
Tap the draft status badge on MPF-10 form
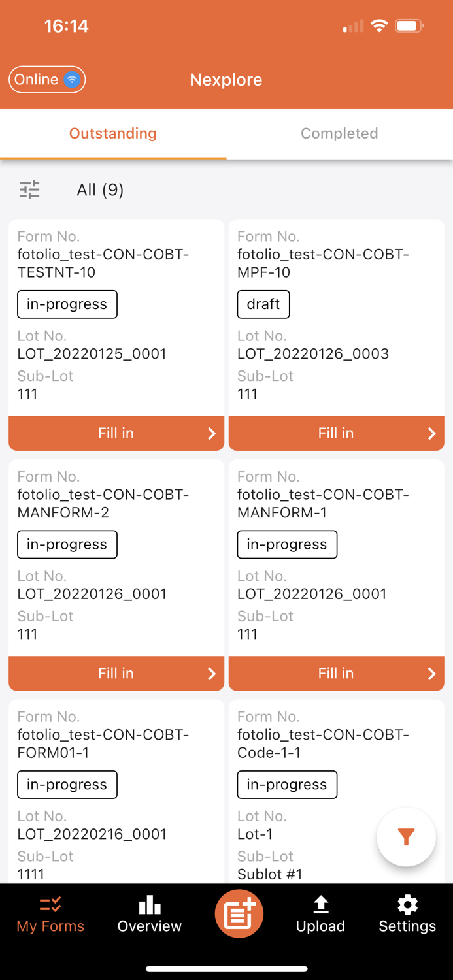263,304
